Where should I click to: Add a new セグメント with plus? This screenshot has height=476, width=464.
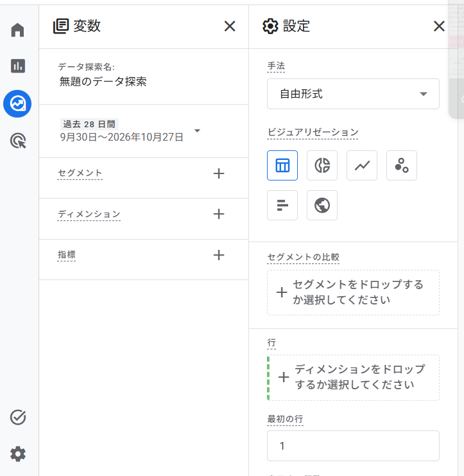point(219,173)
